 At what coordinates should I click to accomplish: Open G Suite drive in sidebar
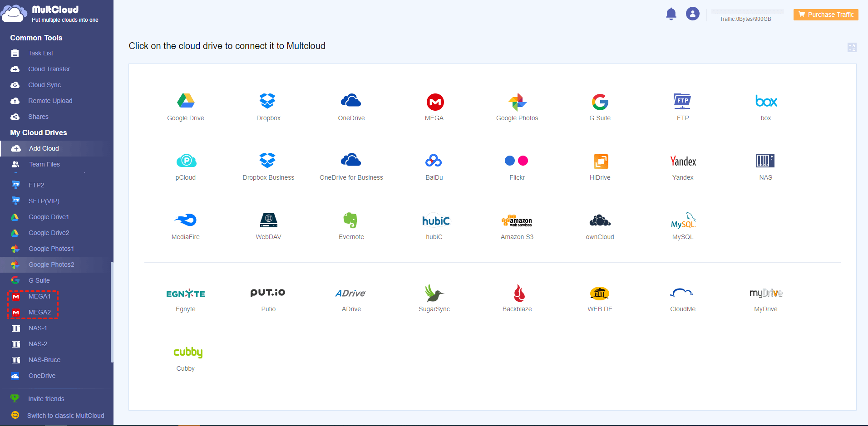pyautogui.click(x=39, y=280)
